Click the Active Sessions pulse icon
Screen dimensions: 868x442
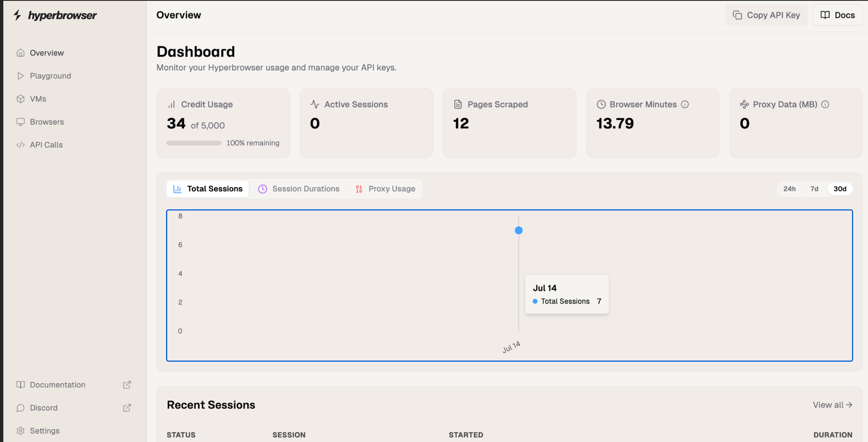pyautogui.click(x=315, y=104)
